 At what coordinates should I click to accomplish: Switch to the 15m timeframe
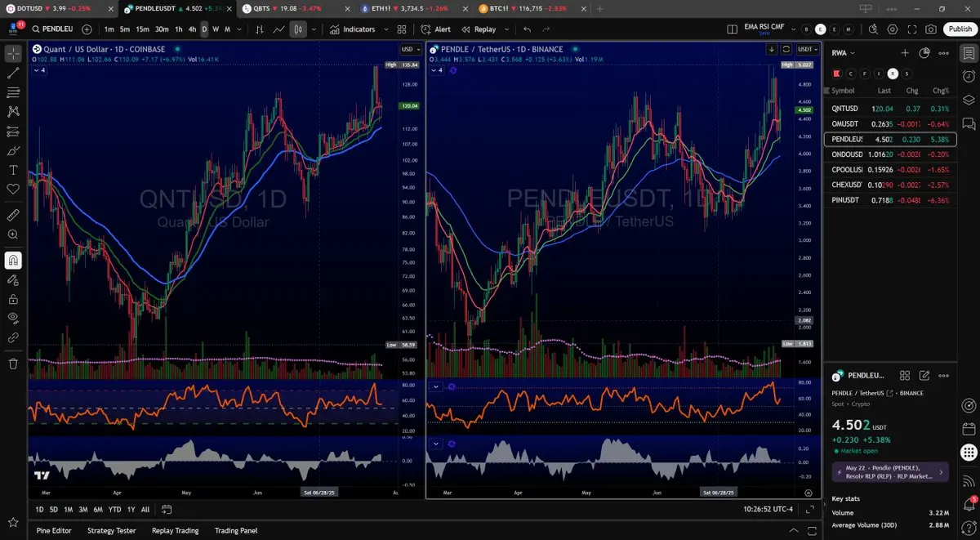[x=142, y=29]
